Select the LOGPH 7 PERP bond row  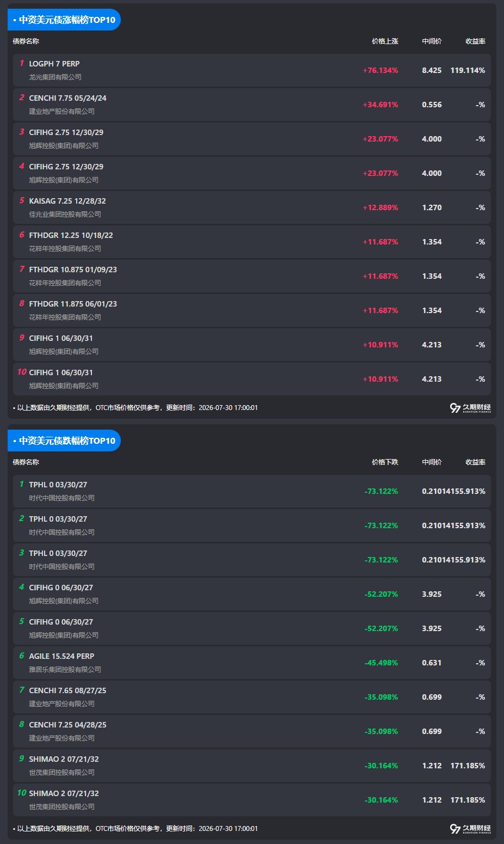point(252,70)
